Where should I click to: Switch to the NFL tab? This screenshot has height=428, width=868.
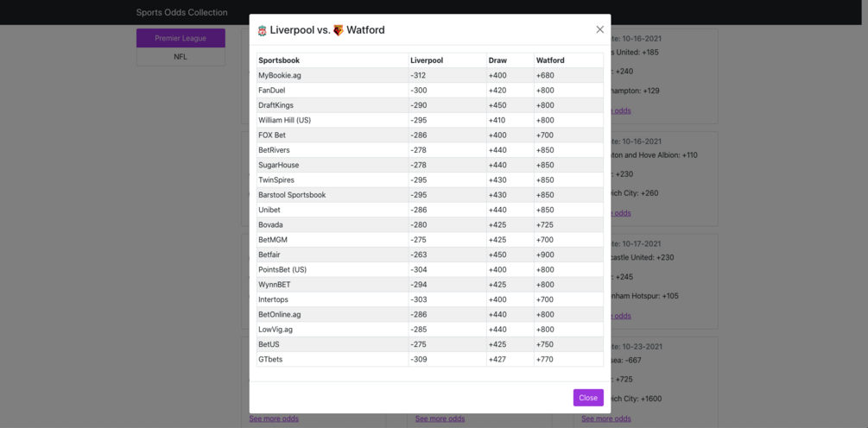181,57
